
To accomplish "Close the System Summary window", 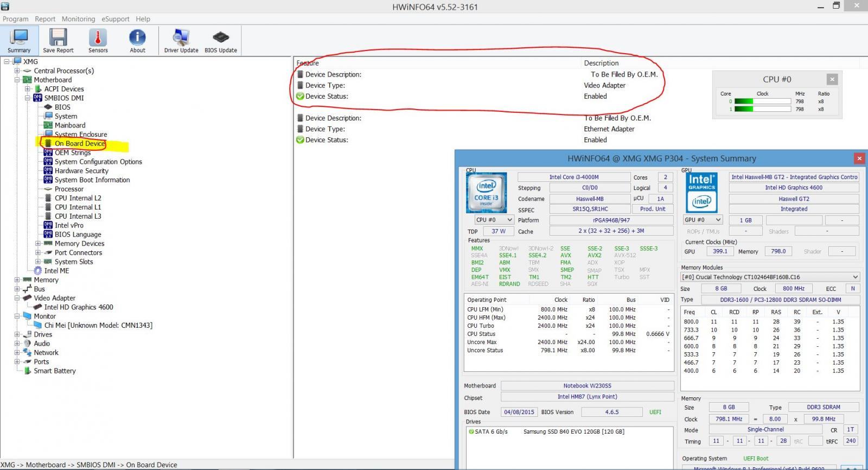I will pyautogui.click(x=859, y=158).
